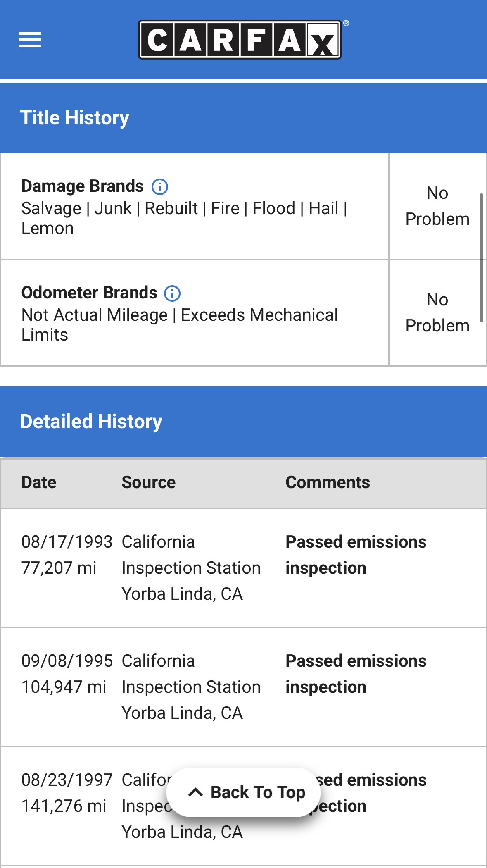The height and width of the screenshot is (868, 487).
Task: Click the Comments column header
Action: [328, 482]
